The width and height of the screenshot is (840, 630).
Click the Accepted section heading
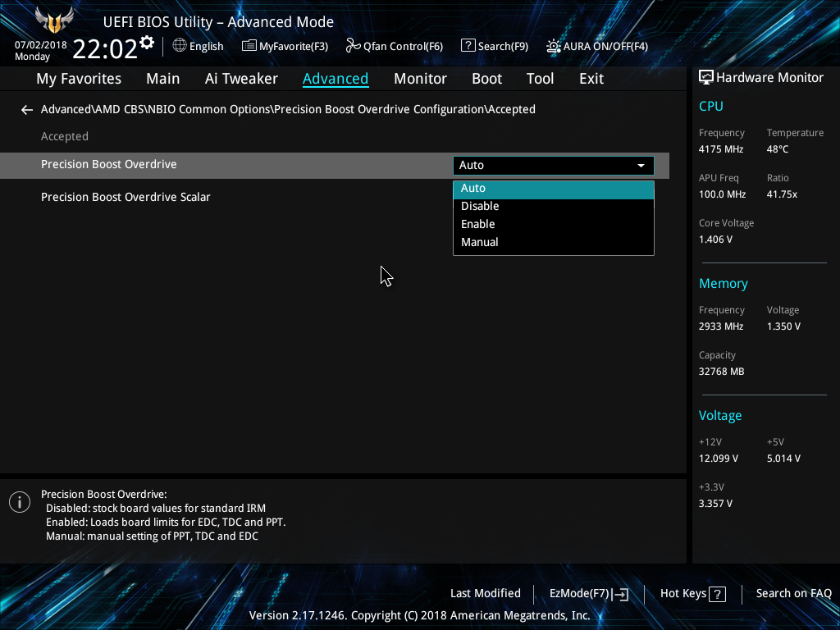65,137
